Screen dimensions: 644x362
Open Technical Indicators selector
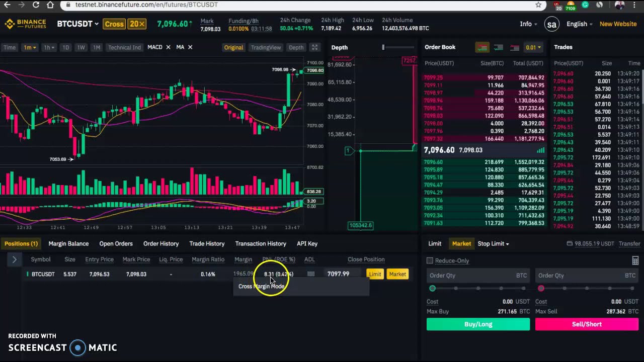pos(124,47)
